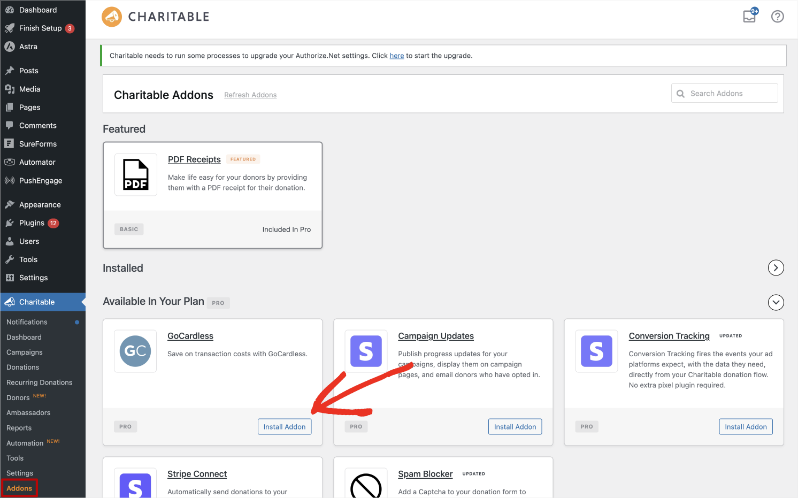Viewport: 798px width, 498px height.
Task: Click the Automator icon in sidebar
Action: pyautogui.click(x=9, y=162)
